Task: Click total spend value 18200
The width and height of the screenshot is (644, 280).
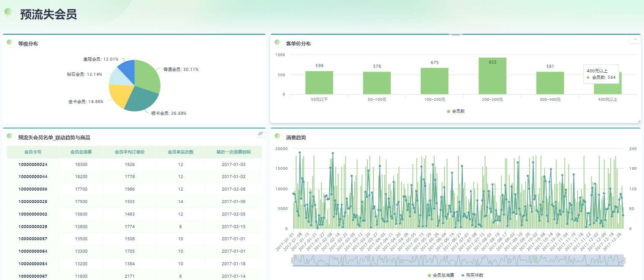Action: (x=81, y=177)
